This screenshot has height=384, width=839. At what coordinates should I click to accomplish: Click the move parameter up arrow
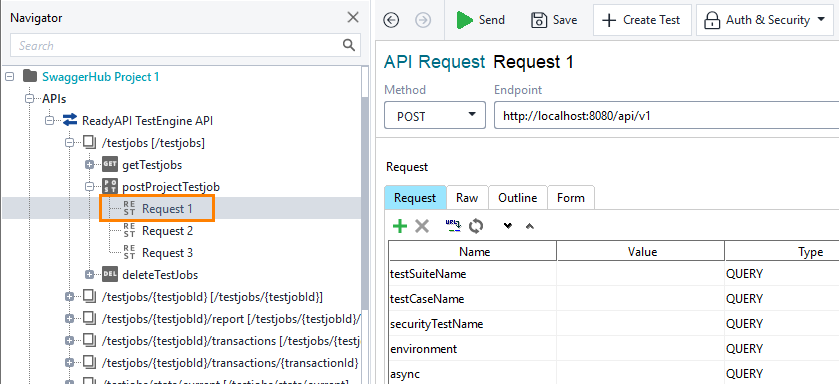pos(530,226)
